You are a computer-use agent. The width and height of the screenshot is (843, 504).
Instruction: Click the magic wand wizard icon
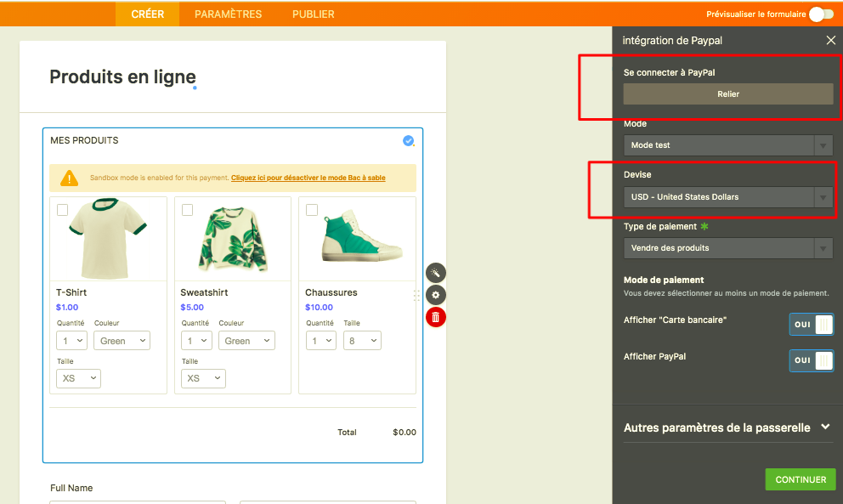coord(435,273)
